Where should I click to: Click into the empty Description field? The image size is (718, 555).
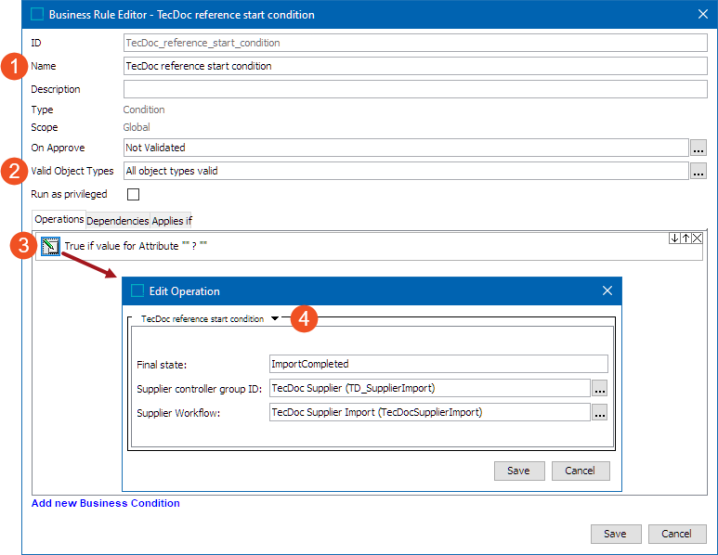[415, 89]
